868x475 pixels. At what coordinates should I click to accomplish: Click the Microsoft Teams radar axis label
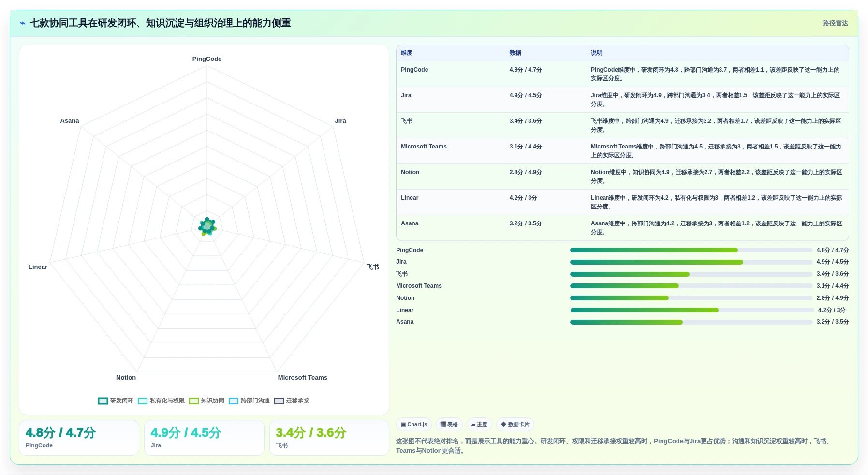point(303,378)
